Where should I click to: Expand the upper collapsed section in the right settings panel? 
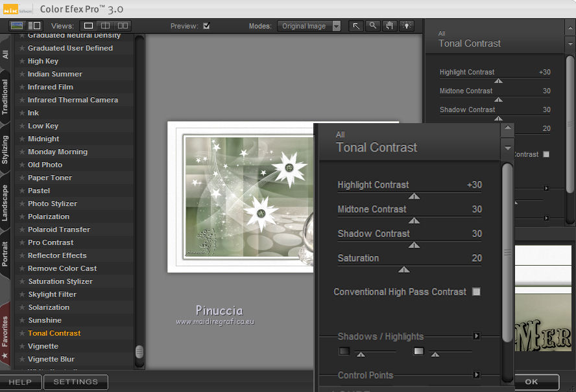(546, 189)
